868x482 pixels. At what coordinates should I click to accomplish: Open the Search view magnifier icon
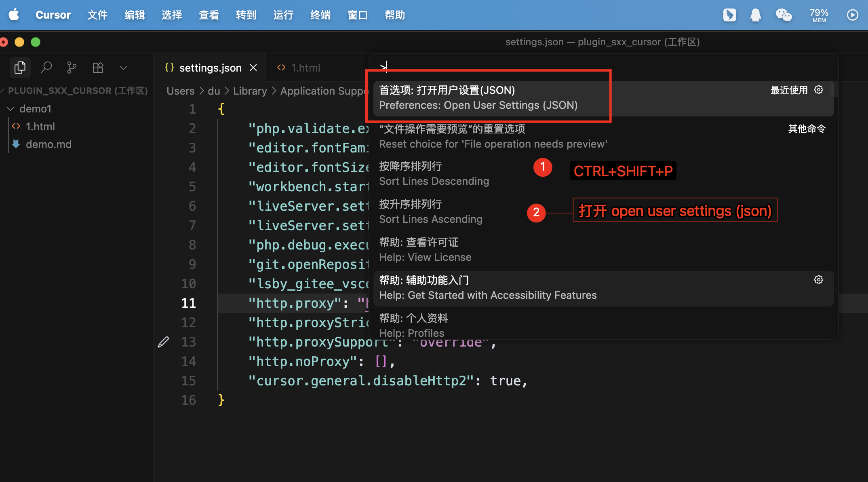pyautogui.click(x=46, y=68)
